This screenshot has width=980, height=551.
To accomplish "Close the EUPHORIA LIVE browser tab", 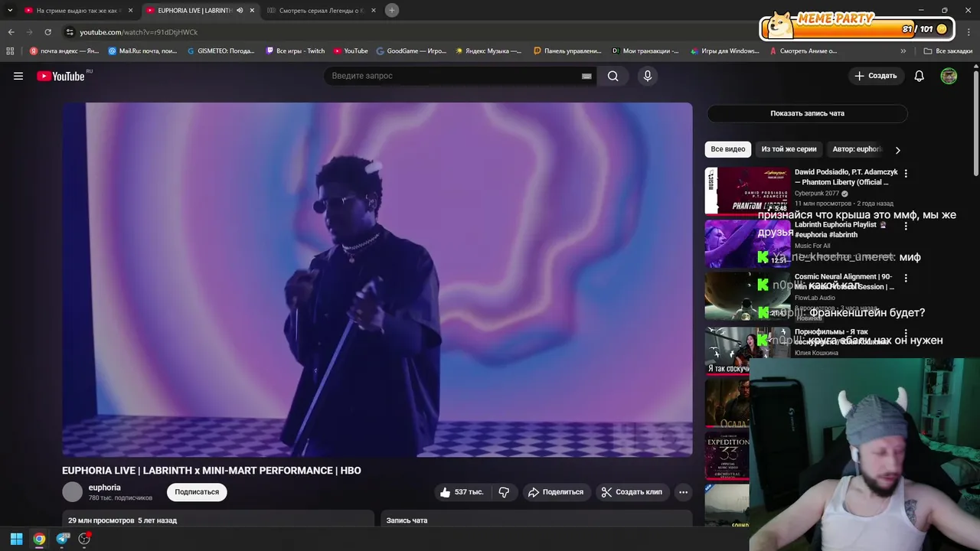I will pyautogui.click(x=252, y=11).
